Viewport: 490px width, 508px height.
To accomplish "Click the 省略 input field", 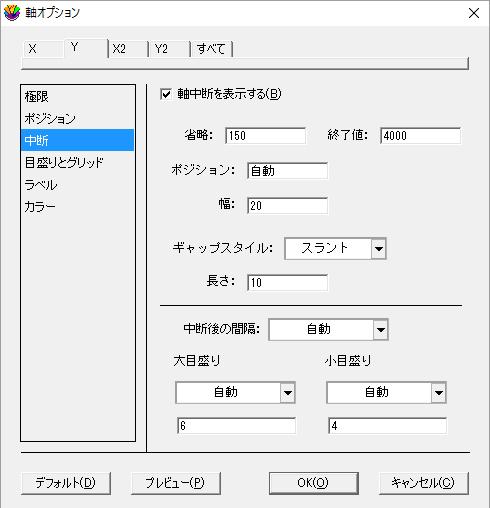I will tap(266, 136).
